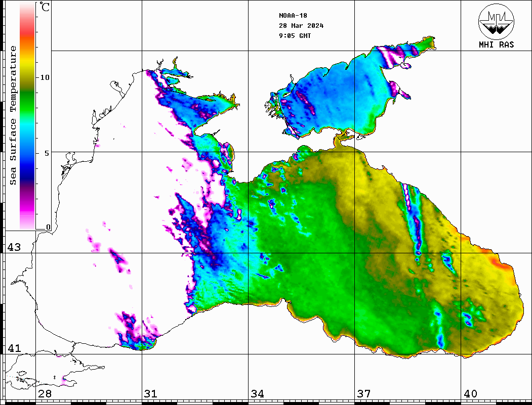Click latitude label '43'
This screenshot has width=532, height=405.
(14, 247)
